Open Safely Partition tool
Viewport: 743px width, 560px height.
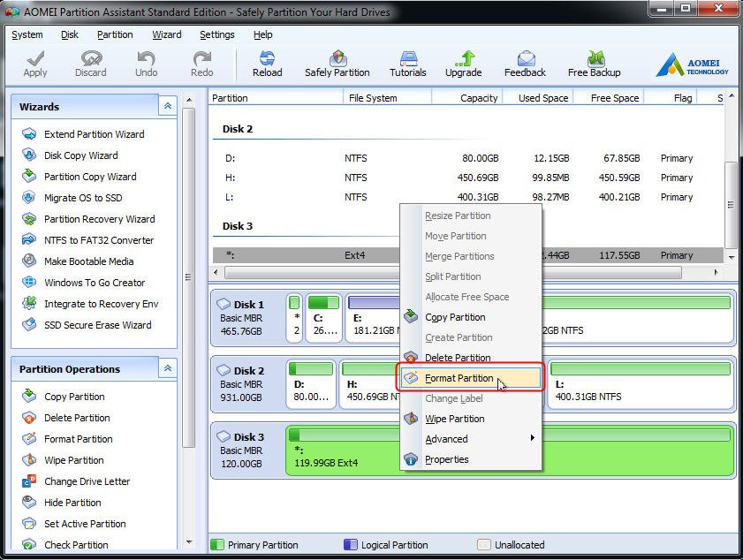pyautogui.click(x=337, y=64)
